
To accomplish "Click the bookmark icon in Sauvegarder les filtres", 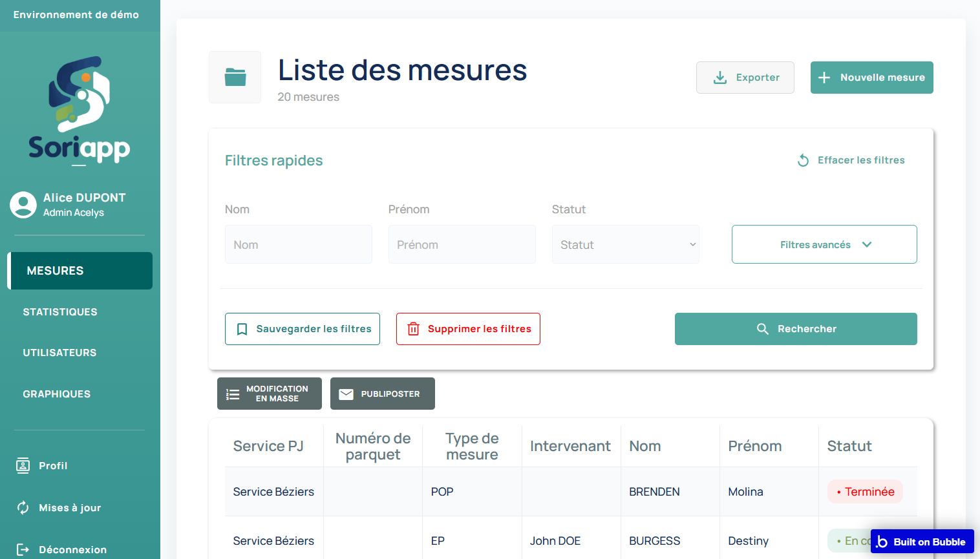I will tap(242, 329).
